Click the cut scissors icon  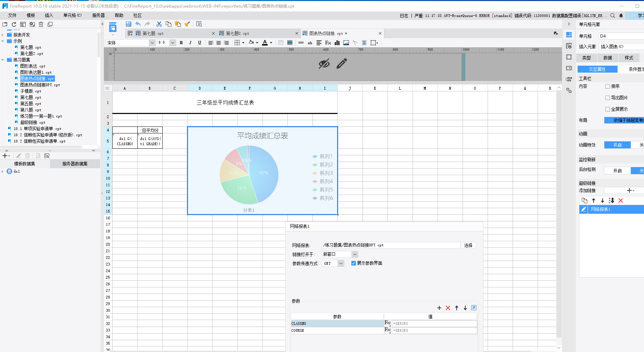point(159,24)
